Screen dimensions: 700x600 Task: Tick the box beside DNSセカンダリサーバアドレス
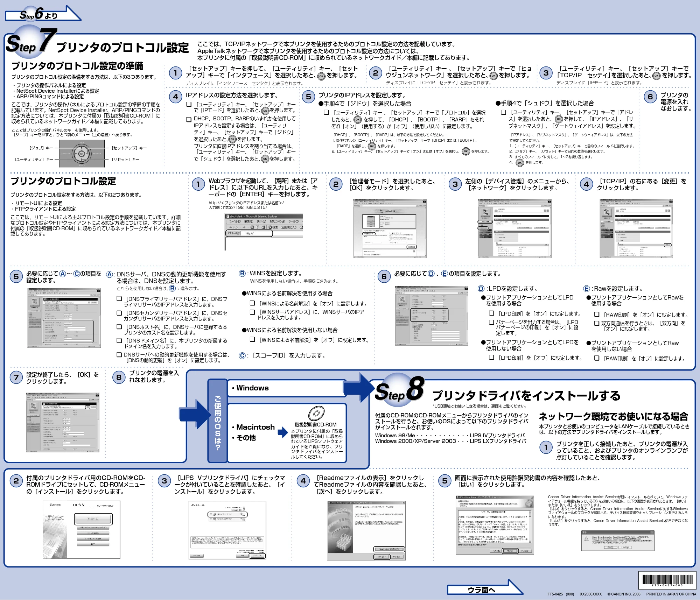[x=119, y=313]
